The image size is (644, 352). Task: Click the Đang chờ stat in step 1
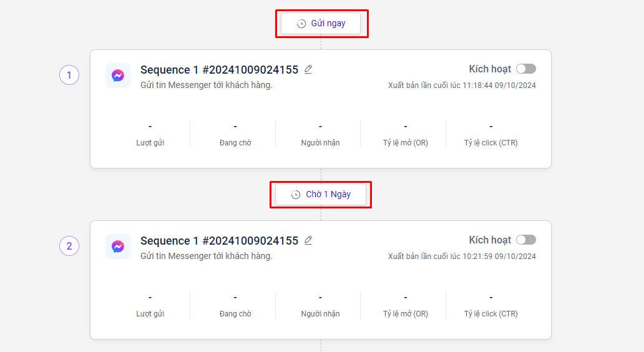[235, 135]
